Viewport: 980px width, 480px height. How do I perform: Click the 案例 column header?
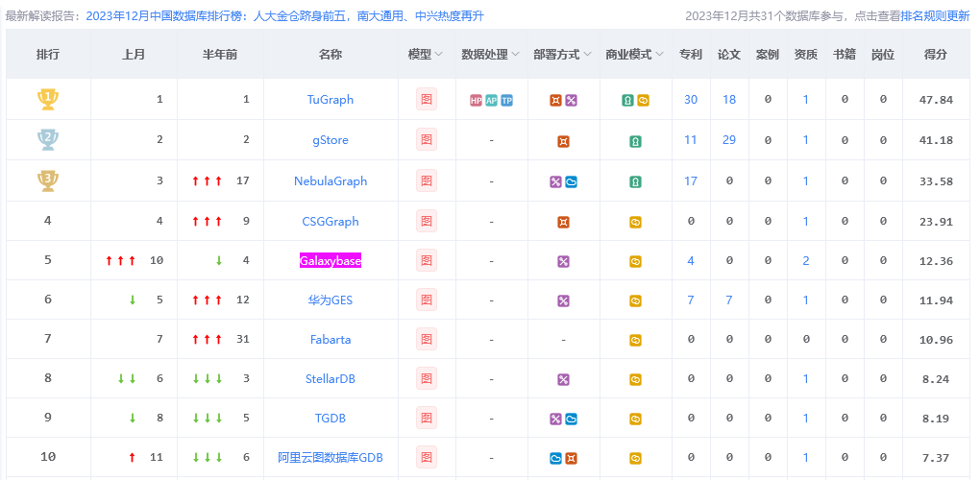(x=768, y=55)
